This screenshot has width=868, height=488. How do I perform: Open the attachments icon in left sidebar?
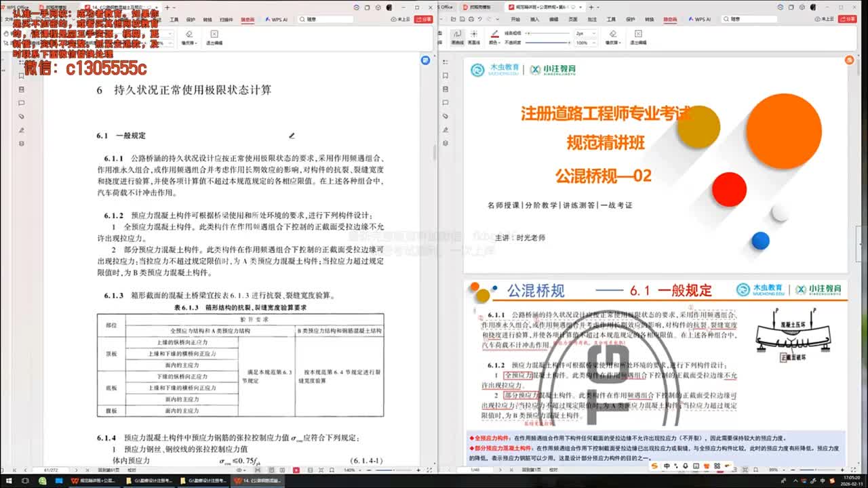[22, 117]
